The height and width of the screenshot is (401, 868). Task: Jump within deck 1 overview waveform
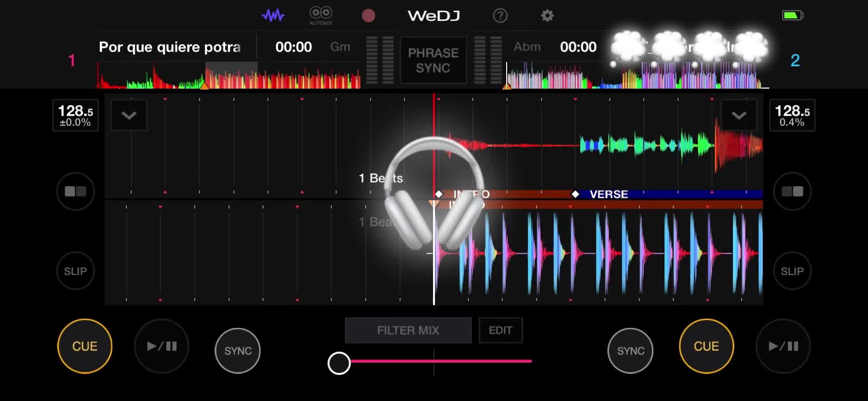click(x=229, y=76)
